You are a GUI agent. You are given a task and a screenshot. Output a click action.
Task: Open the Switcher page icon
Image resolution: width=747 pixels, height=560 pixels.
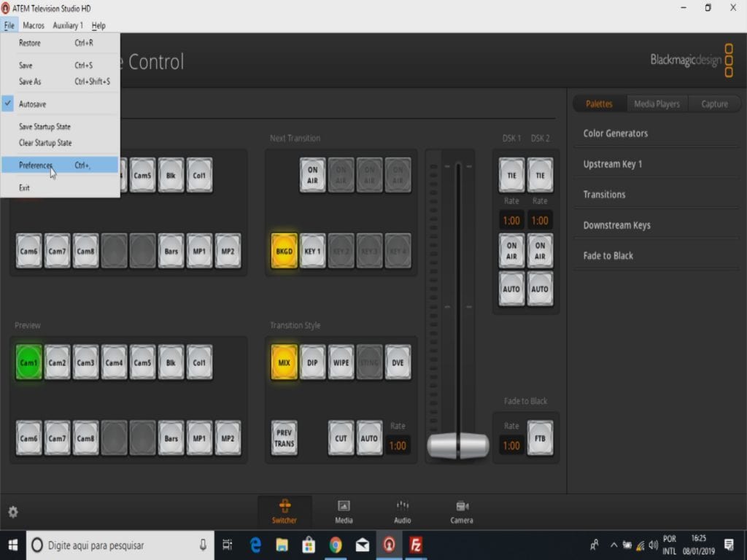coord(285,511)
